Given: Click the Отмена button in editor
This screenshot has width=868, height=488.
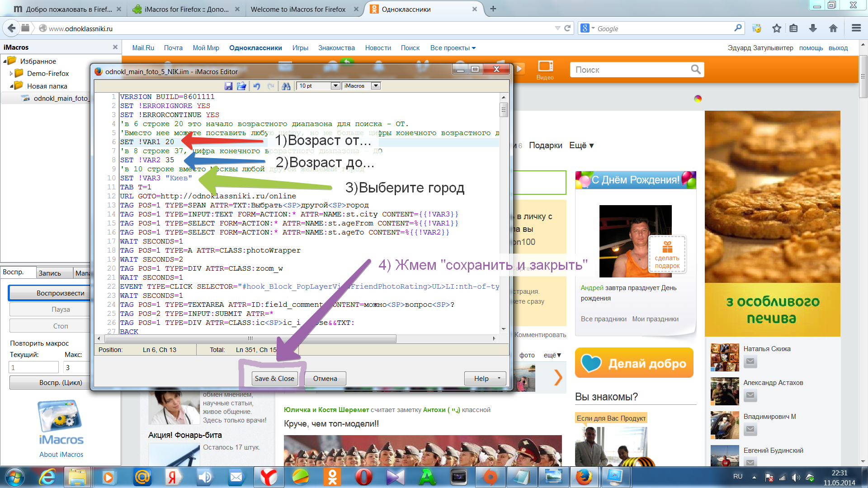Looking at the screenshot, I should pyautogui.click(x=325, y=379).
